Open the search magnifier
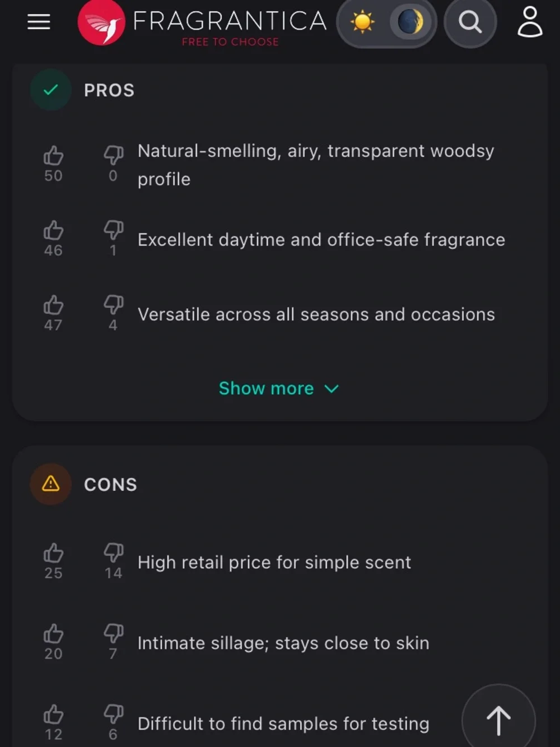 click(x=470, y=22)
